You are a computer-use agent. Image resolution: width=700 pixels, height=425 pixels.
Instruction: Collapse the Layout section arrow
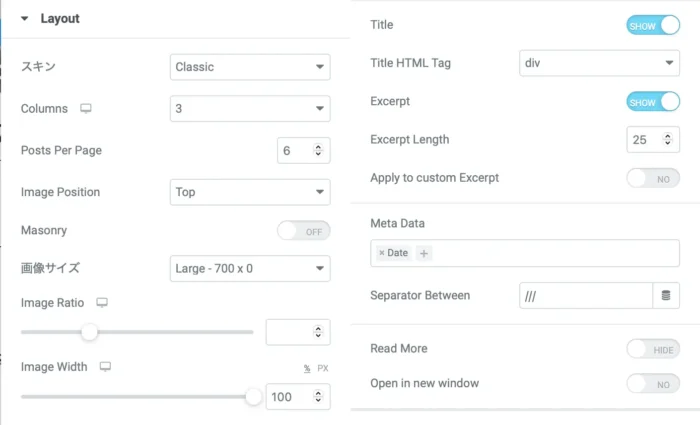tap(25, 18)
